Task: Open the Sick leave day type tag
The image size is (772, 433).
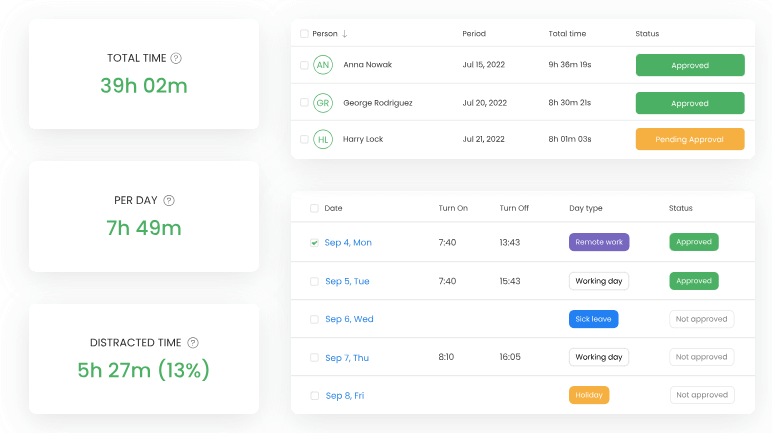Action: [593, 319]
